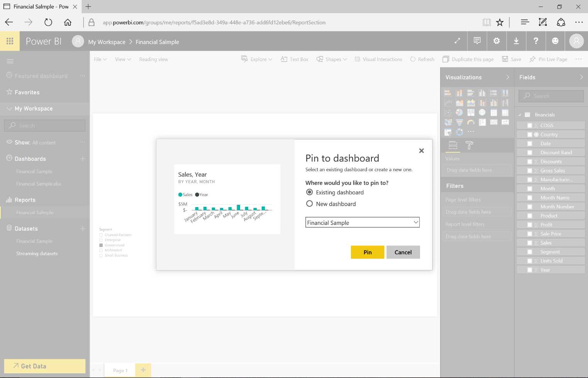Open the View menu

(x=122, y=59)
